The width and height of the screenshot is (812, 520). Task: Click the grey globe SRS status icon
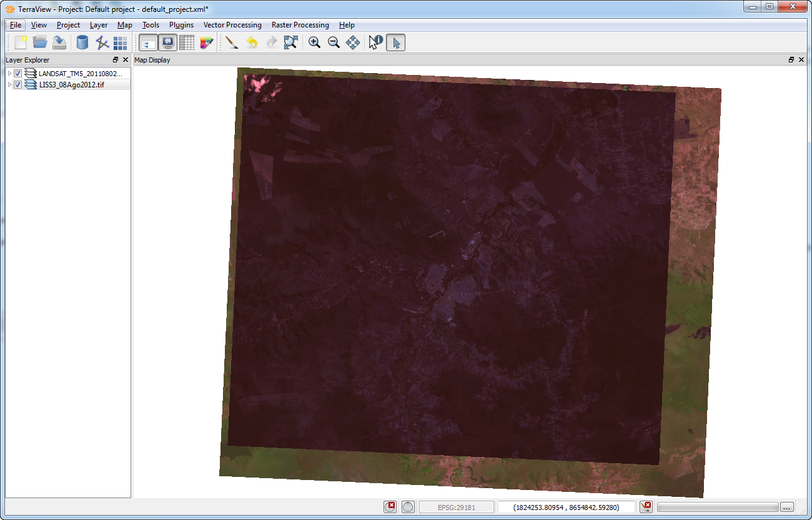click(408, 507)
